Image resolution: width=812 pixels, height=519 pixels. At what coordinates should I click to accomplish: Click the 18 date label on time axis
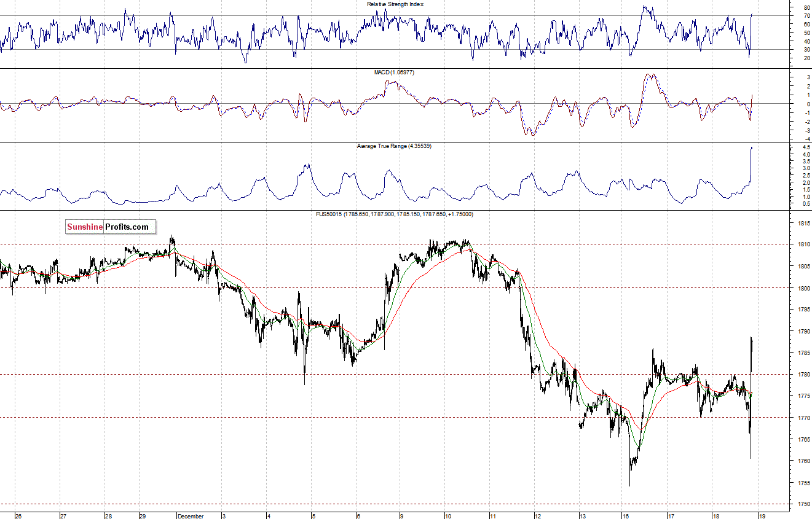[x=716, y=516]
